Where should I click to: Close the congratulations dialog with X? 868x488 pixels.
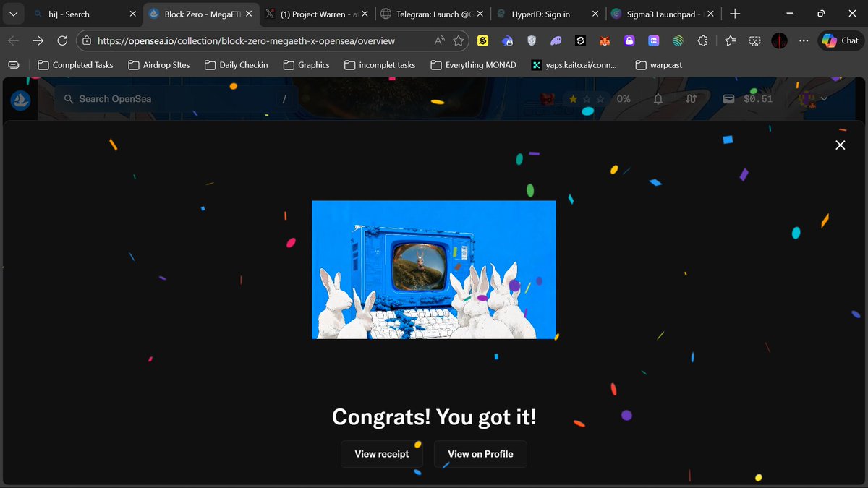click(840, 145)
